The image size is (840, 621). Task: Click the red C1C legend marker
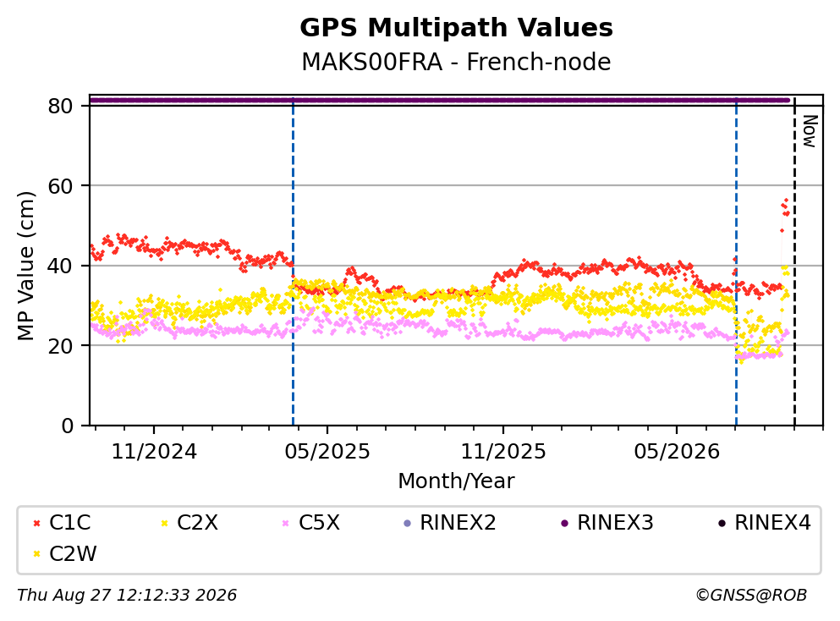tap(36, 523)
